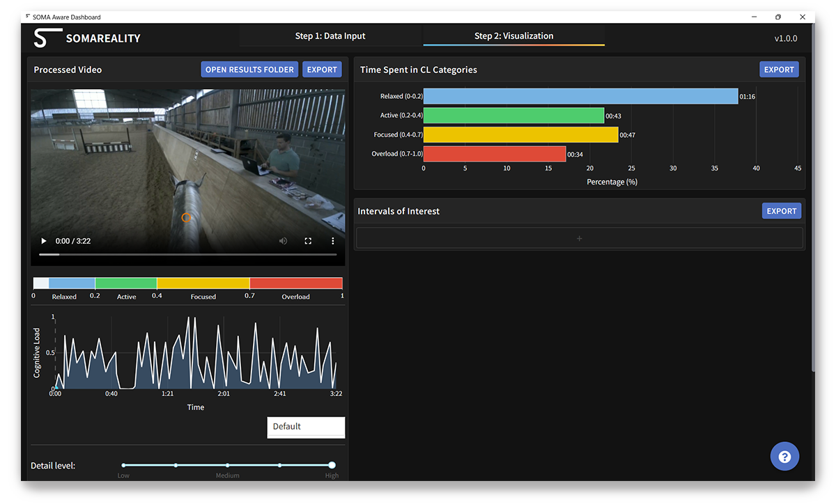Select Step 2: Visualization tab

(x=513, y=36)
